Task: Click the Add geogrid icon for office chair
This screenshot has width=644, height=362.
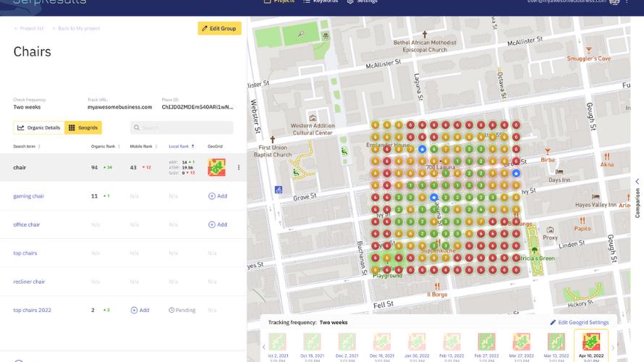Action: (217, 224)
